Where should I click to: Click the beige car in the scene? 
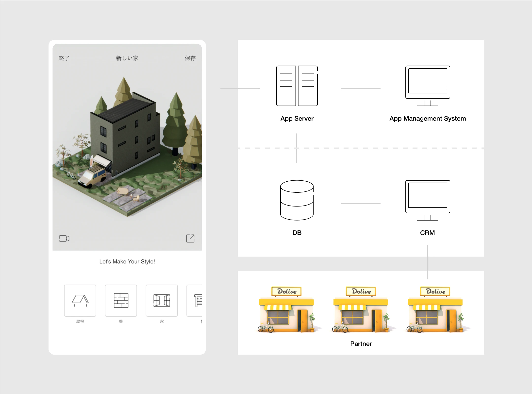point(92,178)
